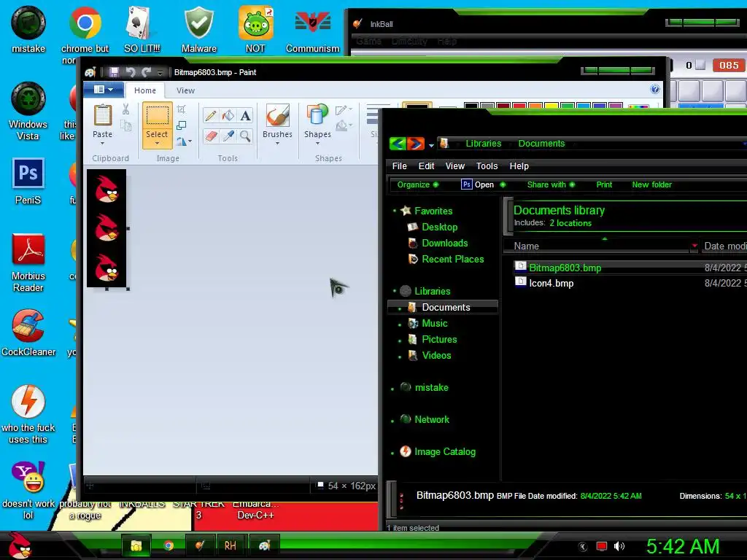This screenshot has height=560, width=747.
Task: Open the Help menu in Explorer
Action: pyautogui.click(x=519, y=166)
